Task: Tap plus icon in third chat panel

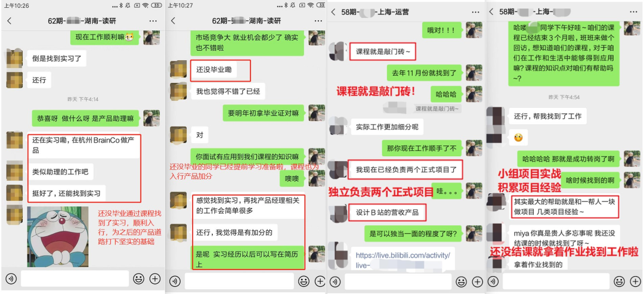Action: click(x=477, y=281)
